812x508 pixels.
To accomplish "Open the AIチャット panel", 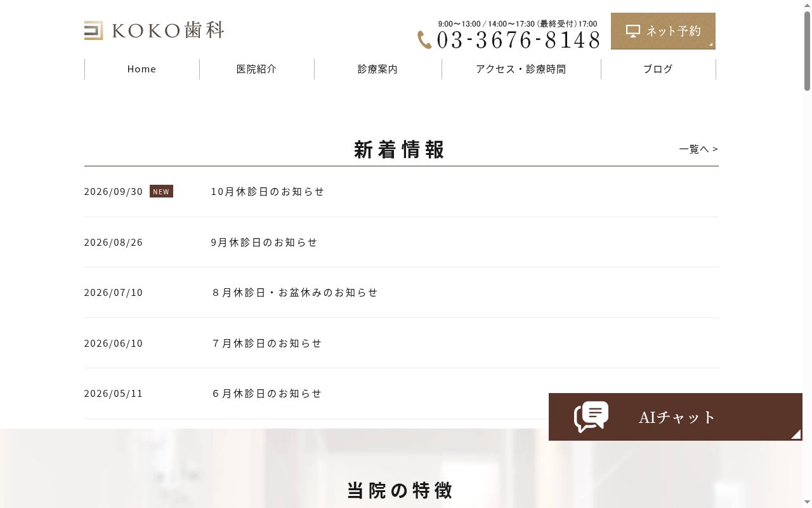I will point(676,417).
